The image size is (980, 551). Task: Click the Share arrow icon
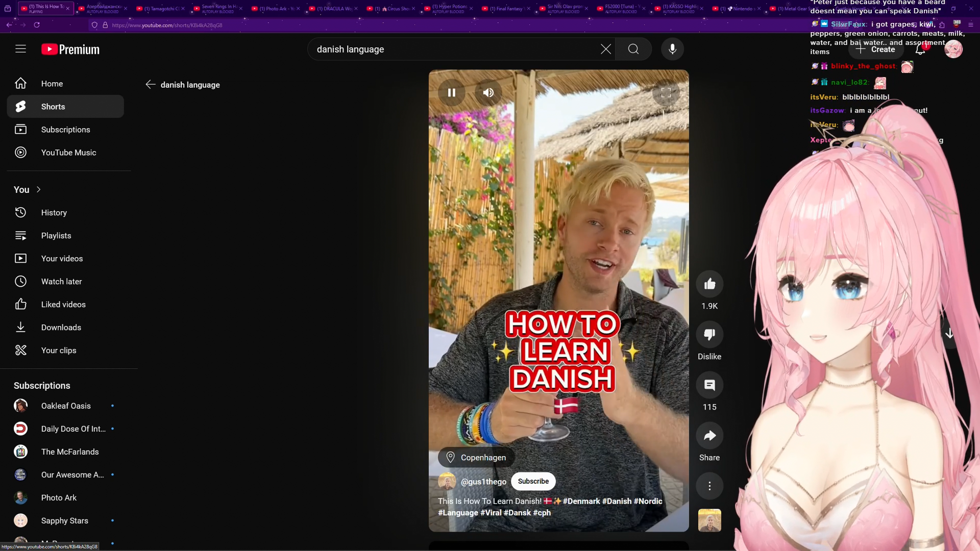709,436
